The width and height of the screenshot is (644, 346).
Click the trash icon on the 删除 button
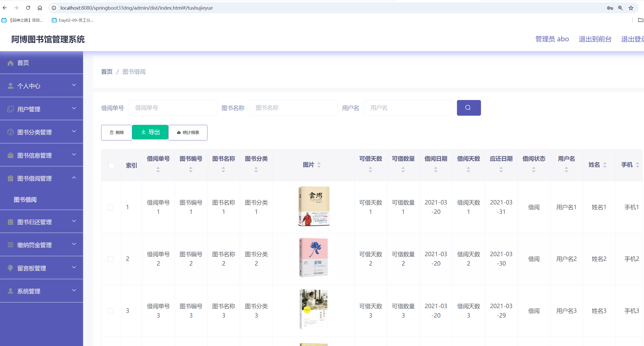pyautogui.click(x=112, y=132)
